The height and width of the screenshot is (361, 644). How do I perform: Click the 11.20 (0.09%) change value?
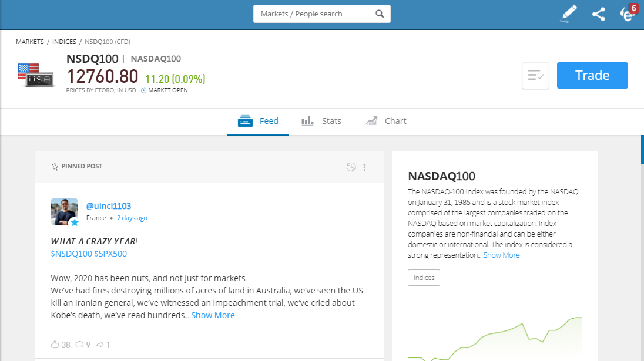(175, 79)
